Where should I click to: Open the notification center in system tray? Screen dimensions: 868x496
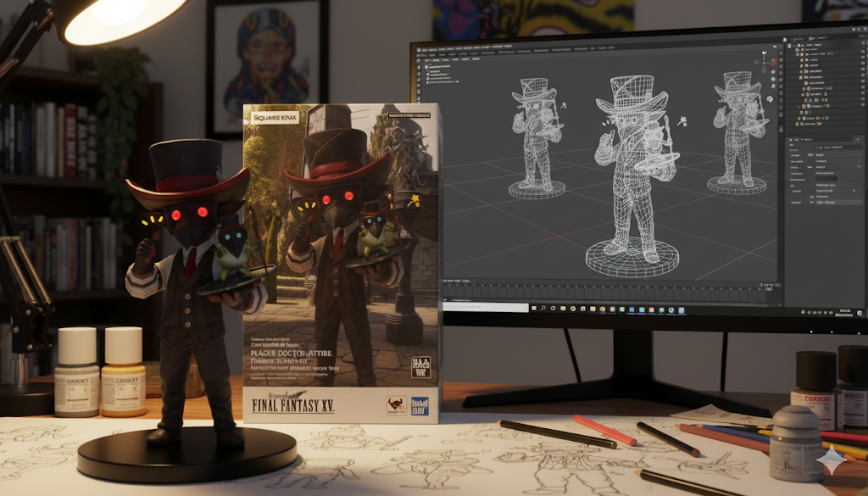pyautogui.click(x=860, y=314)
